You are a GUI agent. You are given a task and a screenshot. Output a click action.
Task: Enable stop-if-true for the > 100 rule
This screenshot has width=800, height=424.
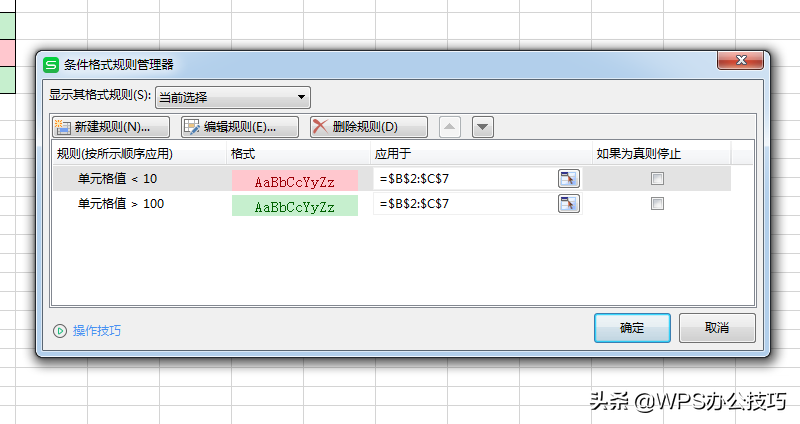[657, 204]
